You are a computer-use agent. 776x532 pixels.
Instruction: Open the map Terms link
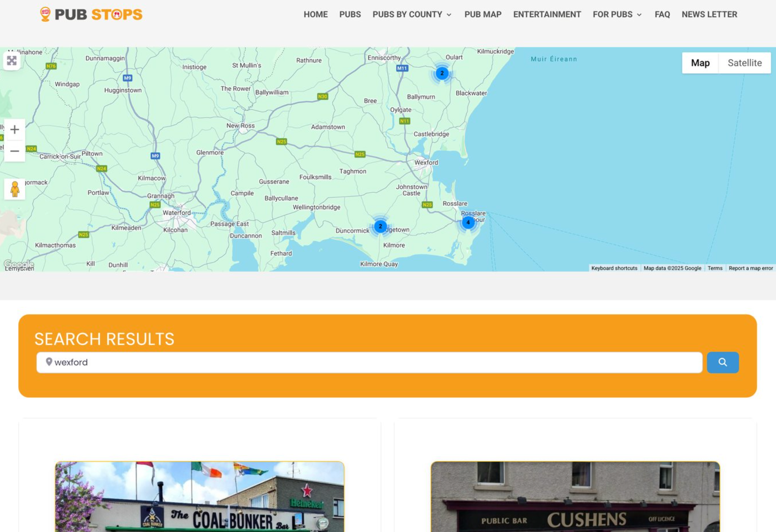715,268
